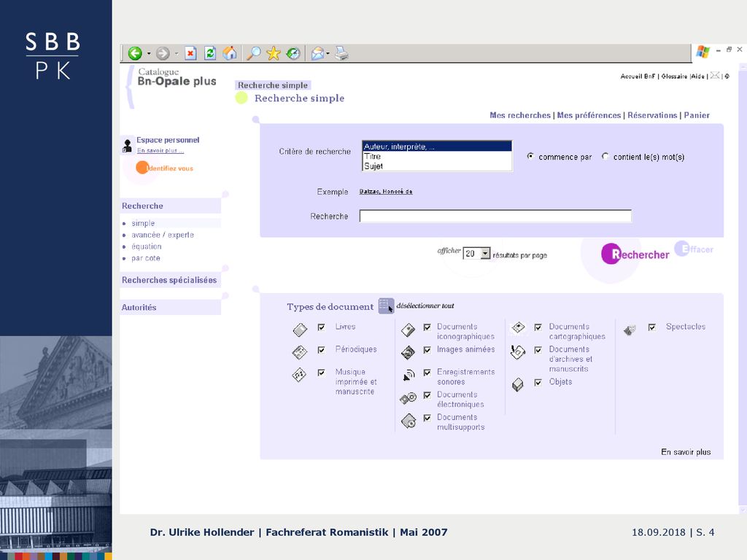
Task: Print the page using the printer icon
Action: click(341, 53)
